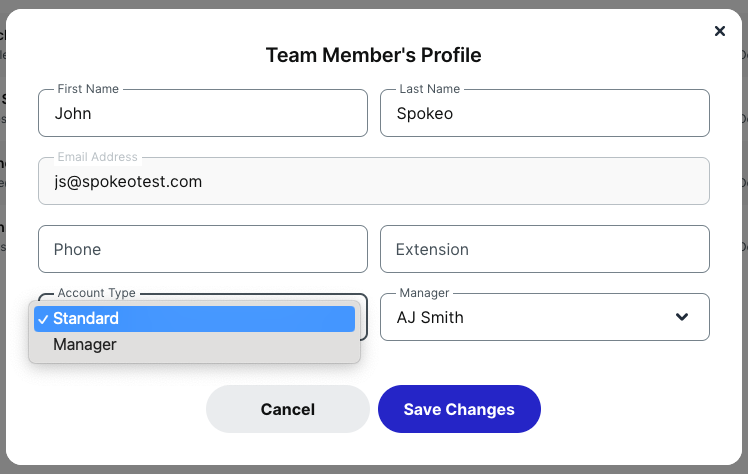748x474 pixels.
Task: Click the Team Member's Profile heading
Action: 373,54
